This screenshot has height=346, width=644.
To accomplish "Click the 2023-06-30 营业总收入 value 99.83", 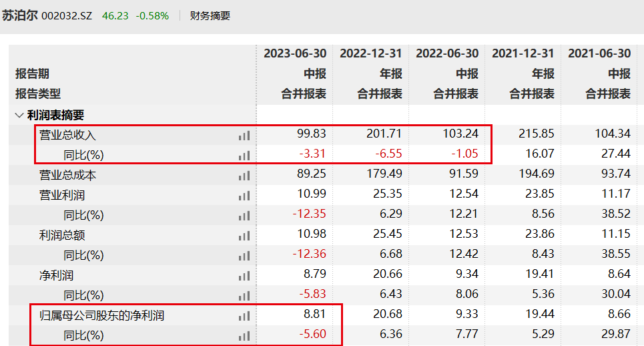I will click(312, 134).
